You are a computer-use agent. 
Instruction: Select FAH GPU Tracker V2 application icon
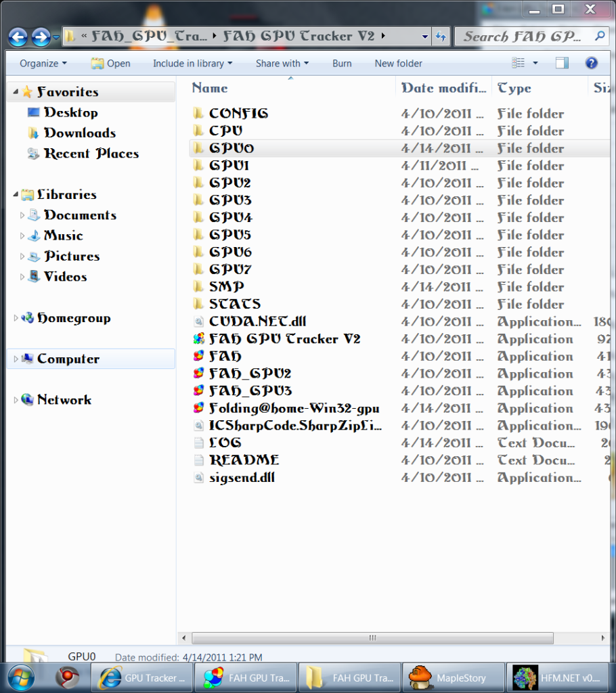click(198, 338)
